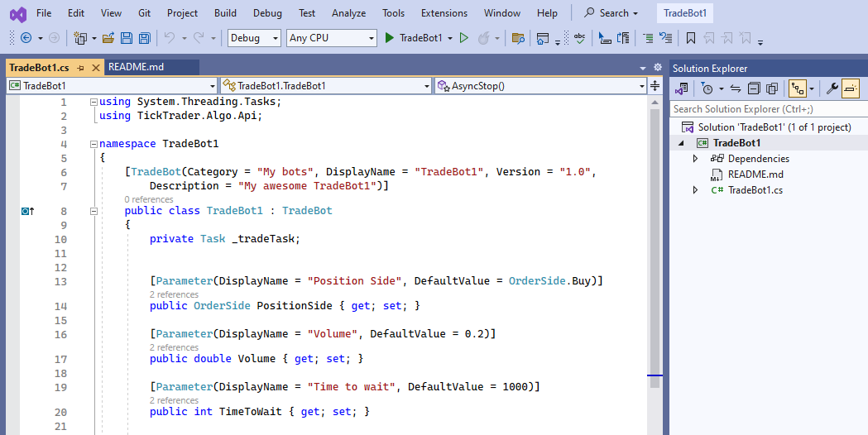Expand the Dependencies node
The image size is (868, 435).
[x=695, y=159]
